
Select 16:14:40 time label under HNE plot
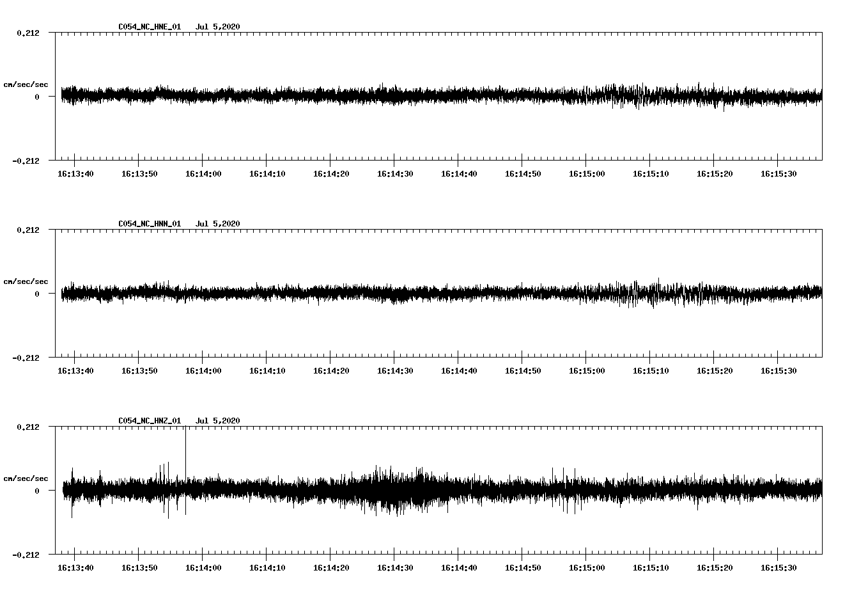click(459, 174)
